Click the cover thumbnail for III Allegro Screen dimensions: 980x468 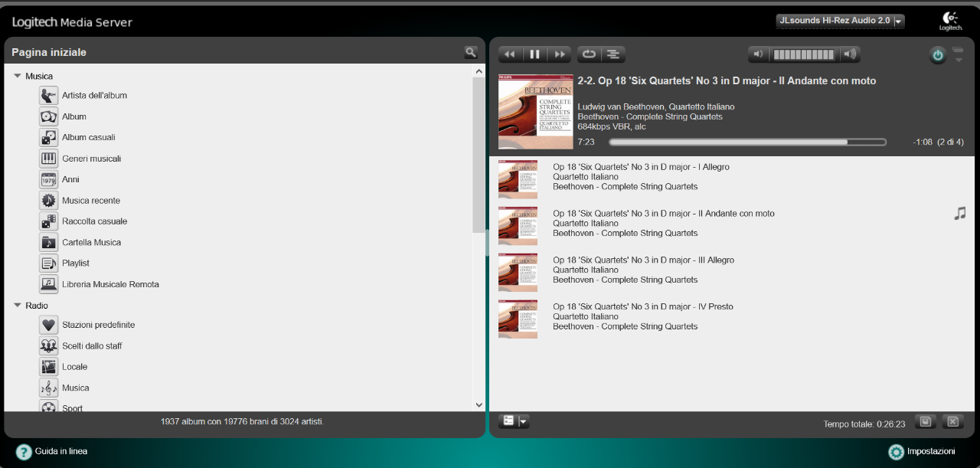coord(518,273)
